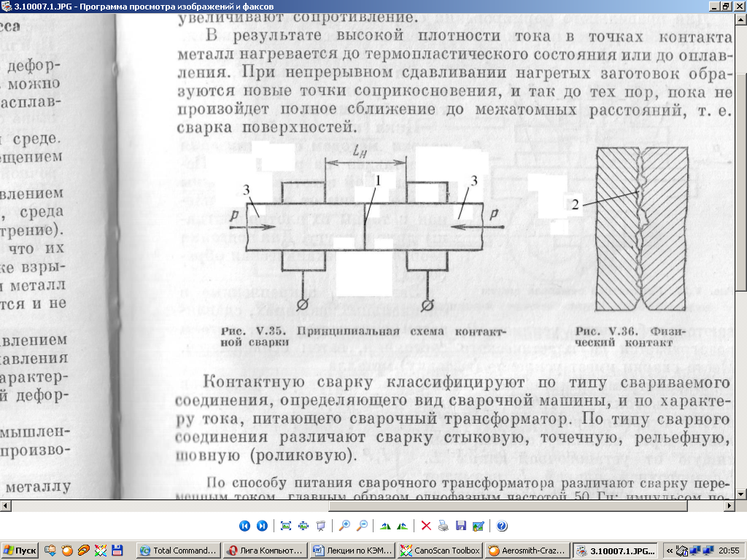Minimize the image viewer window
Screen dimensions: 747x560
714,6
